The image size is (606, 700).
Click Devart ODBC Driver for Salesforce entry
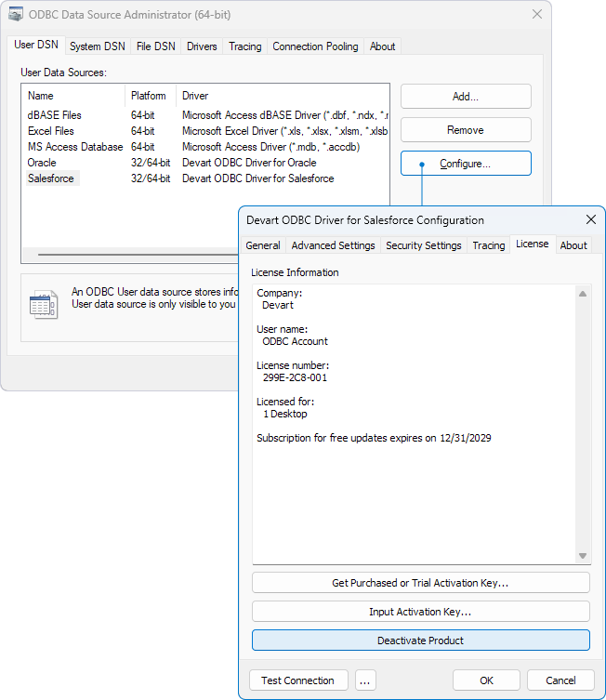[258, 178]
